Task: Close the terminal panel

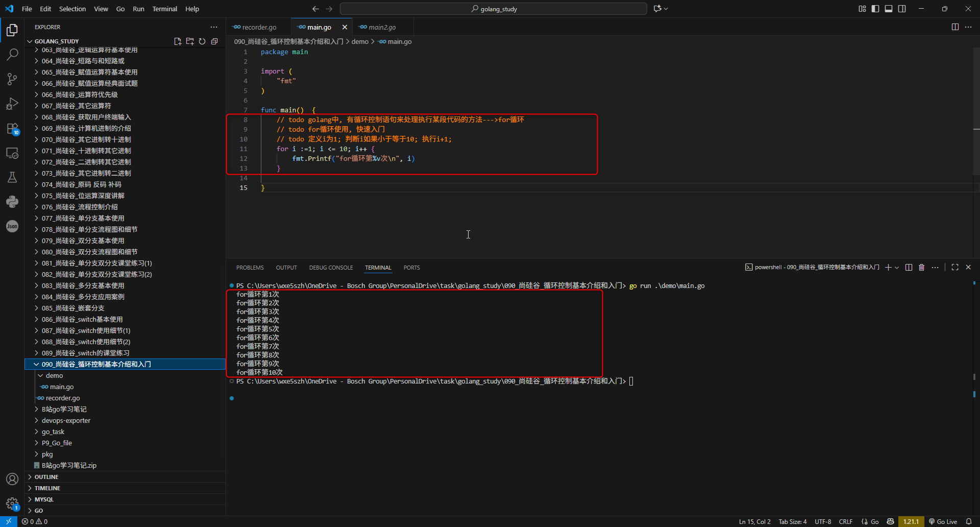Action: pos(968,267)
